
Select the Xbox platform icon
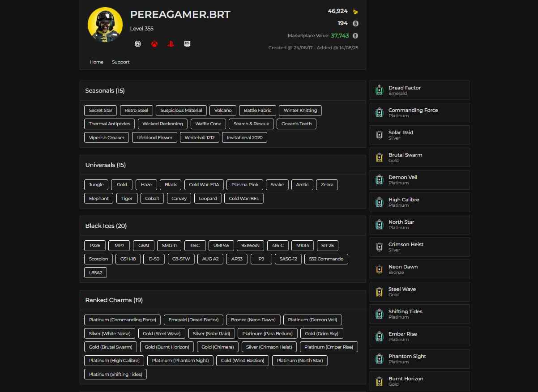[x=154, y=44]
